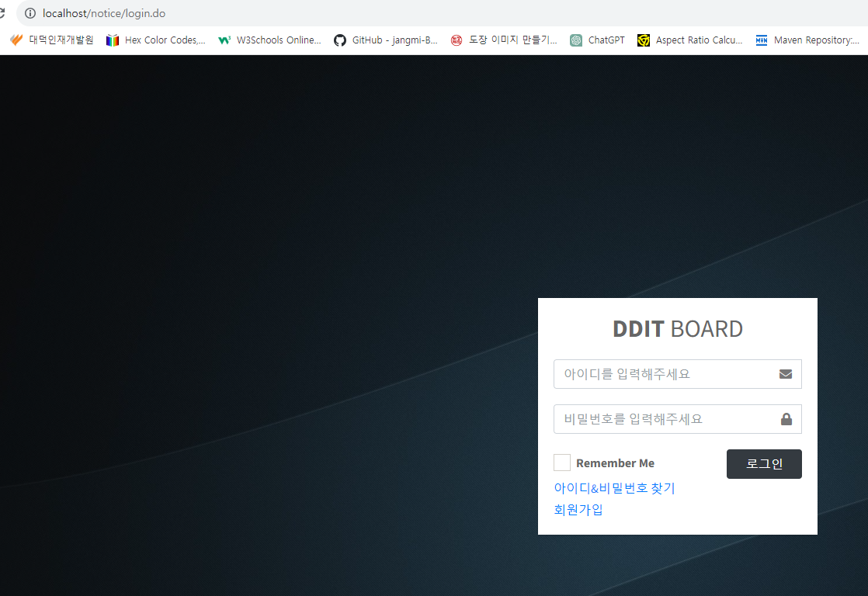Click the envelope icon in ID field

click(786, 374)
